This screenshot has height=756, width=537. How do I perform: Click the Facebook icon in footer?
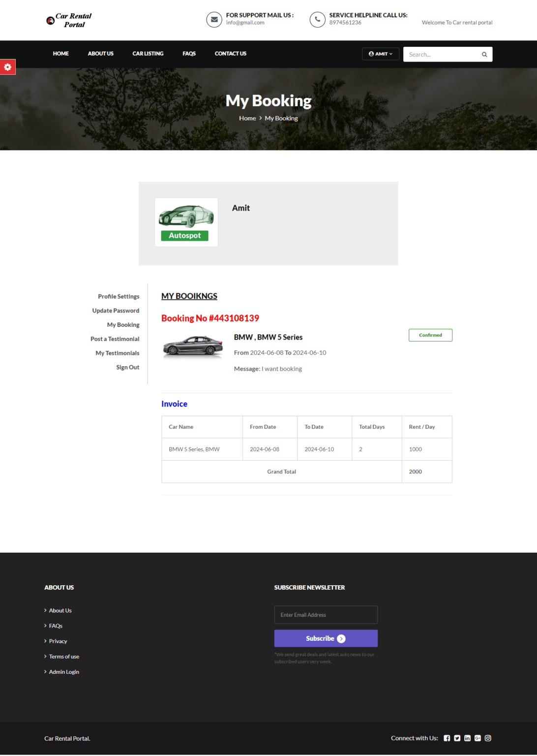click(447, 738)
